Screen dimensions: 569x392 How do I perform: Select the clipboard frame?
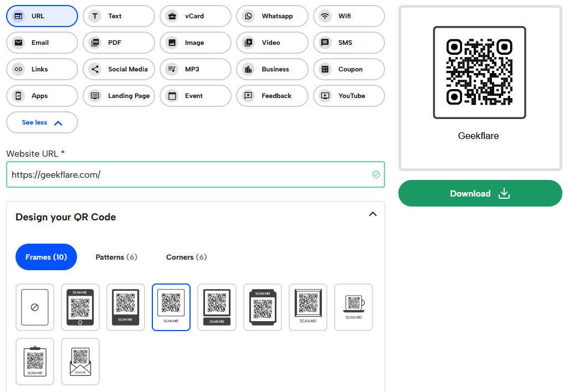tap(35, 362)
